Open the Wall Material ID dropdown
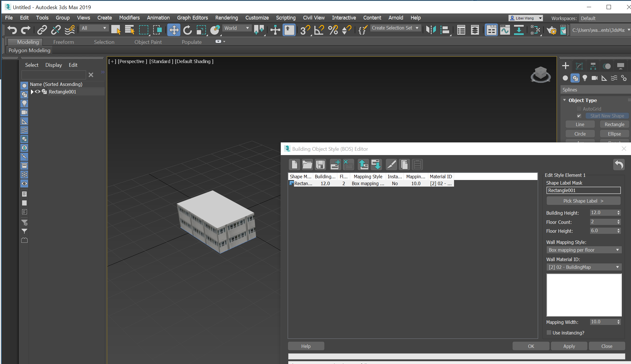The image size is (631, 364). point(617,267)
